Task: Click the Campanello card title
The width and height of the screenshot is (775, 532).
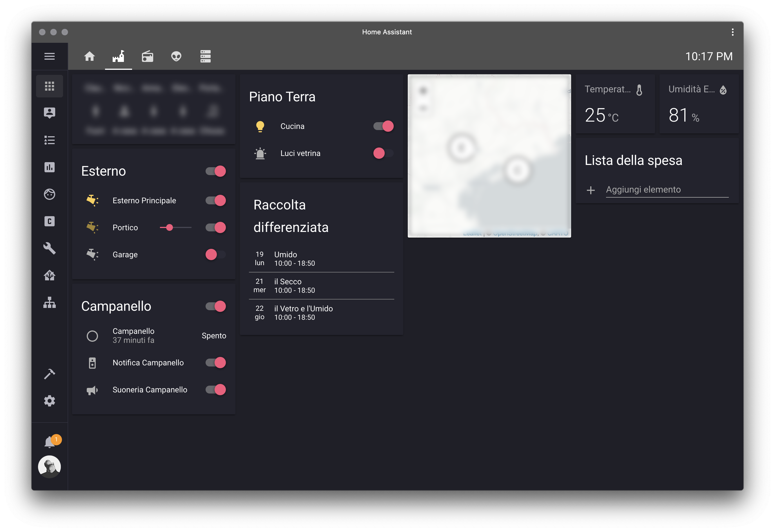Action: click(116, 306)
